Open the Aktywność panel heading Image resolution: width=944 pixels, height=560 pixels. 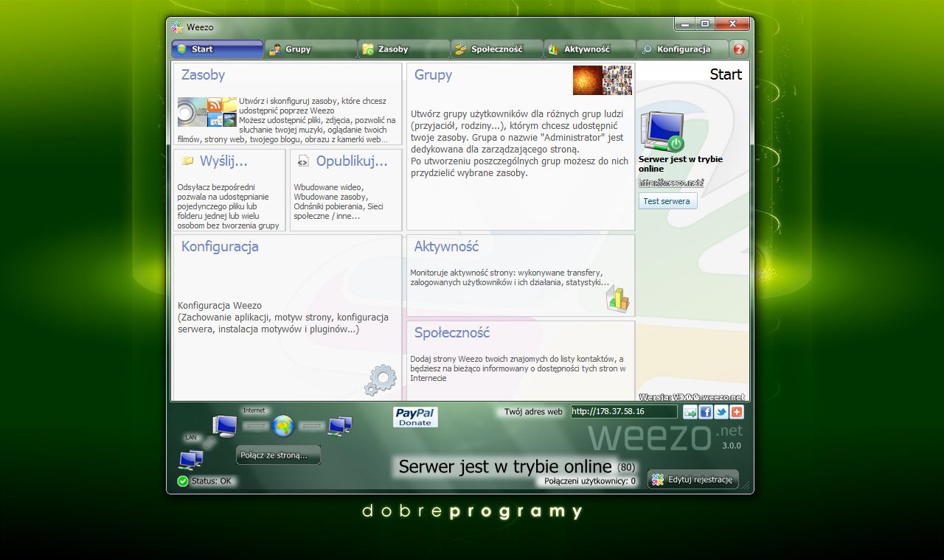446,247
